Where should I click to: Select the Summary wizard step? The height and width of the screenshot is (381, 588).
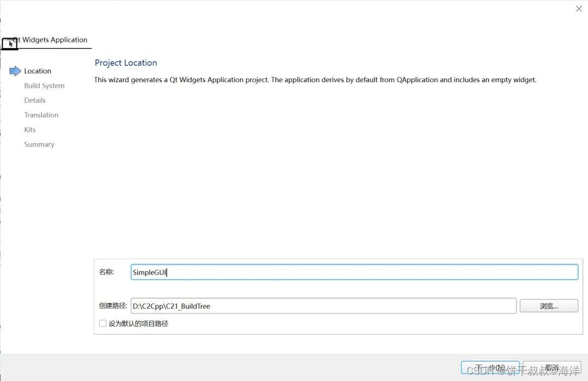(39, 144)
